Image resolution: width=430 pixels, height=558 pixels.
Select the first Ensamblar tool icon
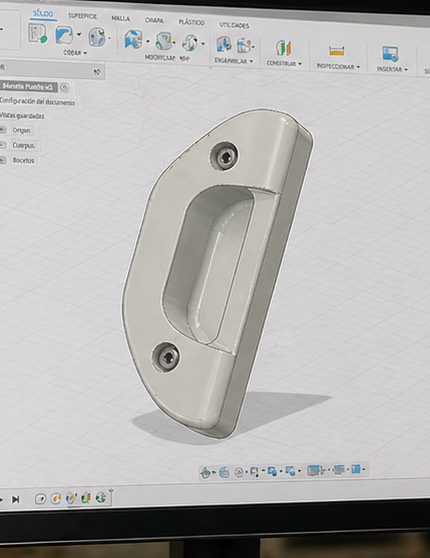pos(224,44)
